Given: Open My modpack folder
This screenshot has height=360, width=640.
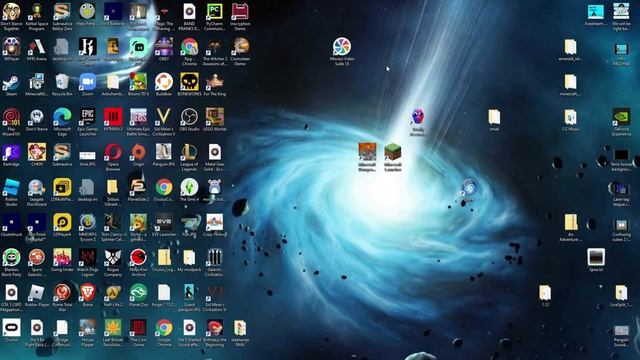Looking at the screenshot, I should click(x=189, y=258).
